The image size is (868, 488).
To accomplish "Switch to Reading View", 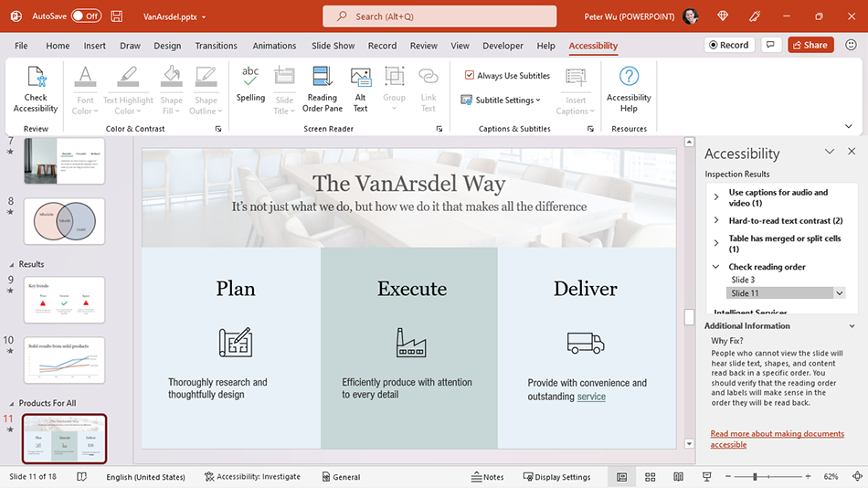I will (x=678, y=476).
